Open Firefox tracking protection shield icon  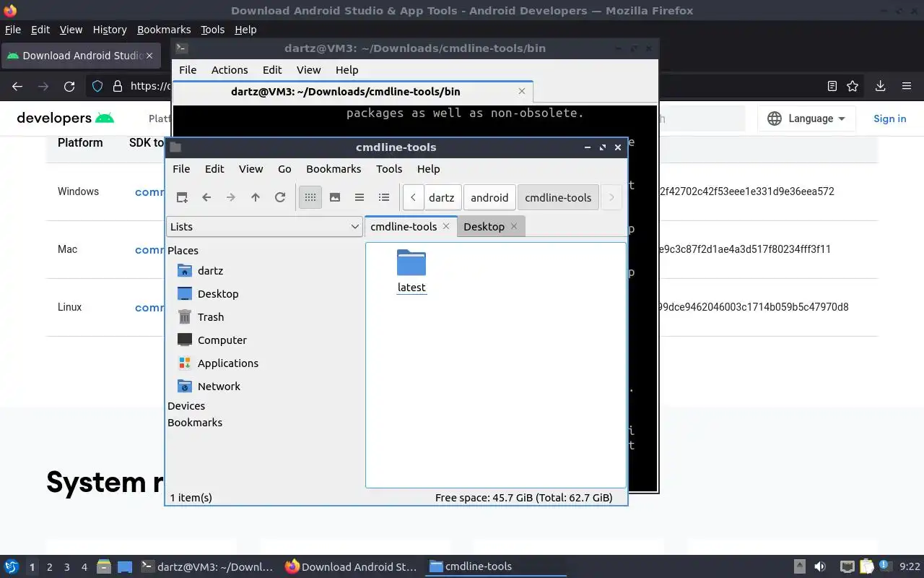pyautogui.click(x=97, y=86)
